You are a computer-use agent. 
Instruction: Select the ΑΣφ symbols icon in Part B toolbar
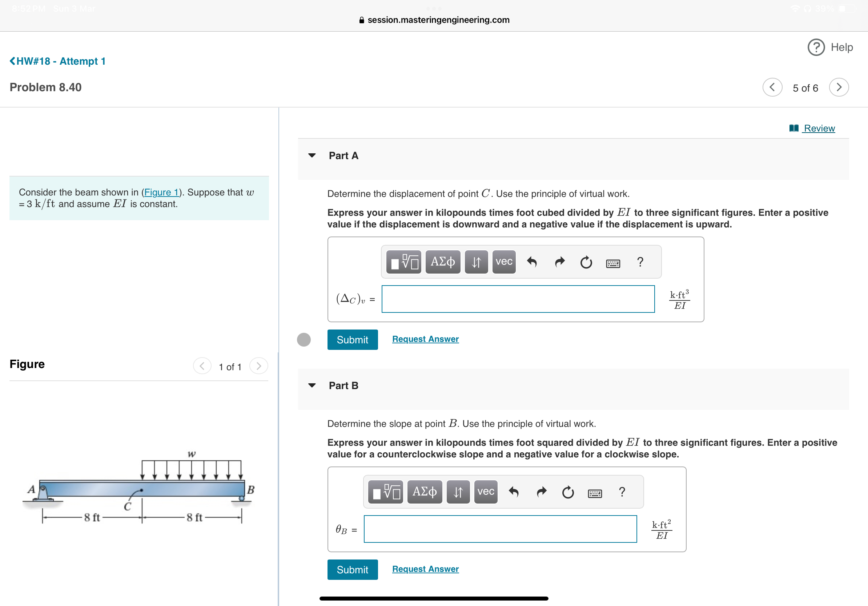[x=424, y=492]
